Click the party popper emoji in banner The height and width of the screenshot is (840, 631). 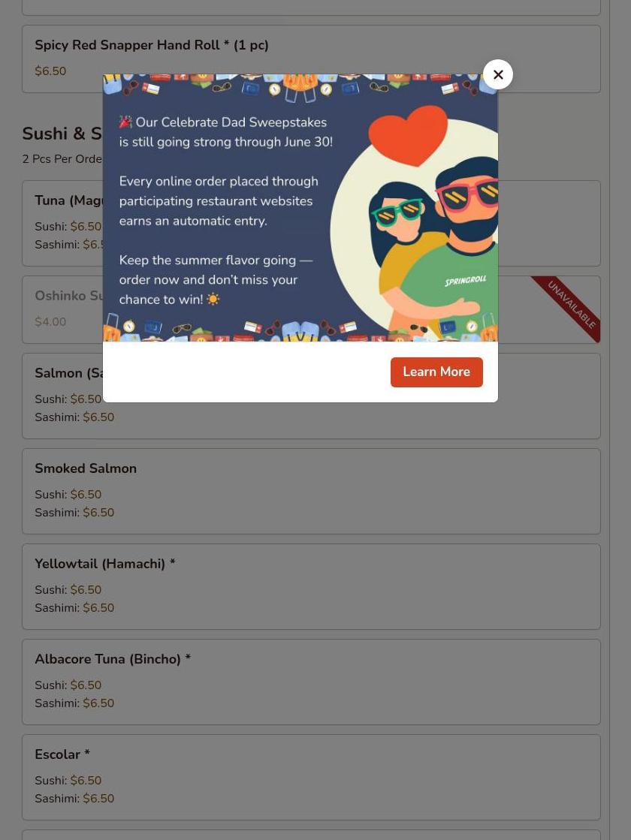(125, 122)
